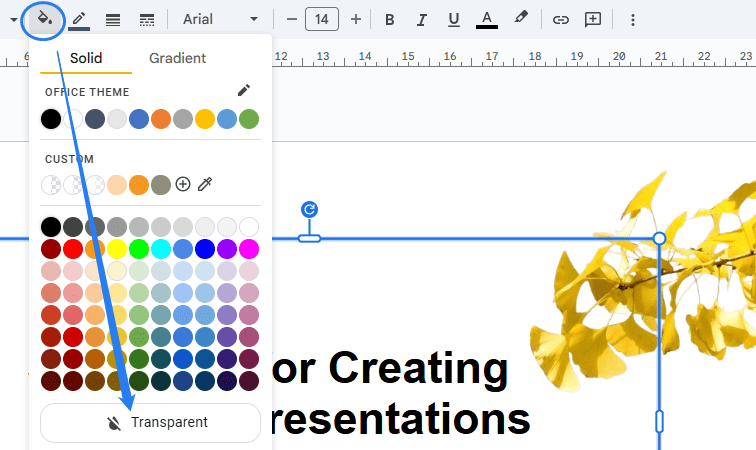Open the Arial font dropdown
This screenshot has width=756, height=450.
click(220, 19)
